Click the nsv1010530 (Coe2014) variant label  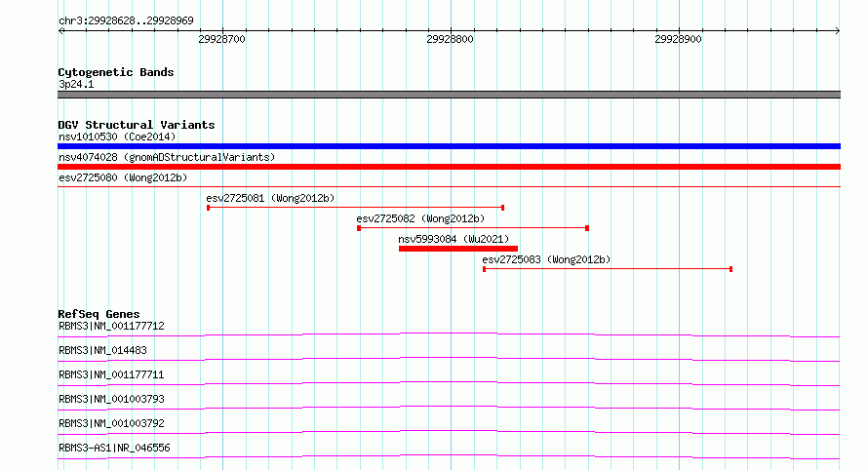[x=117, y=137]
